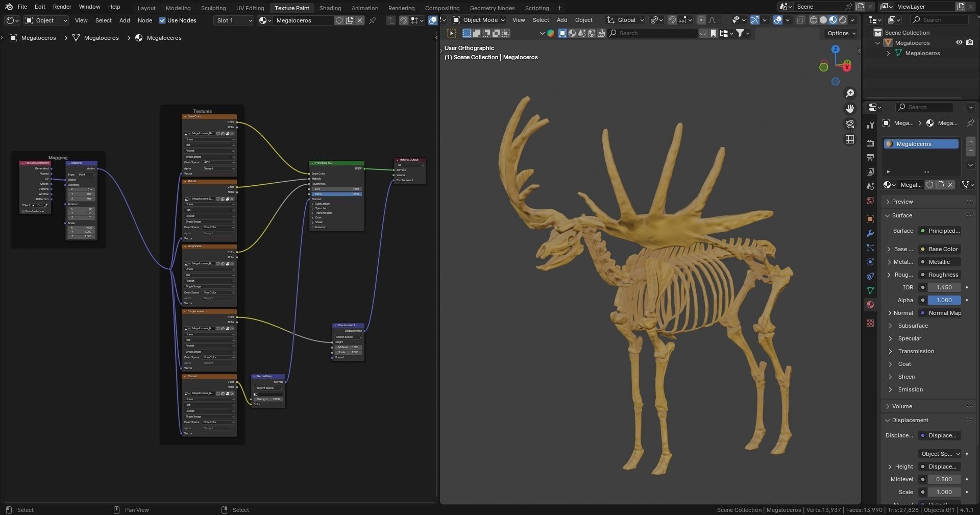980x515 pixels.
Task: Open the Object Data properties tab
Action: tap(870, 290)
